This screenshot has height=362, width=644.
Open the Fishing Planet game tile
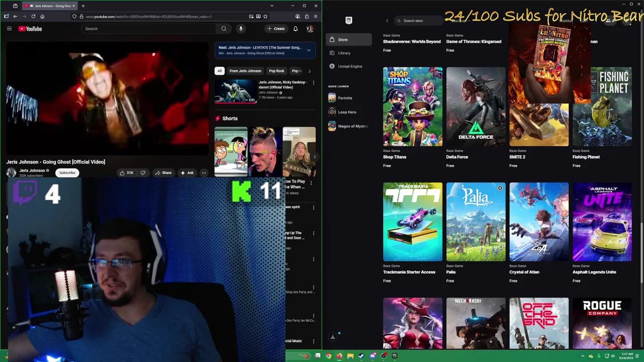pyautogui.click(x=602, y=107)
